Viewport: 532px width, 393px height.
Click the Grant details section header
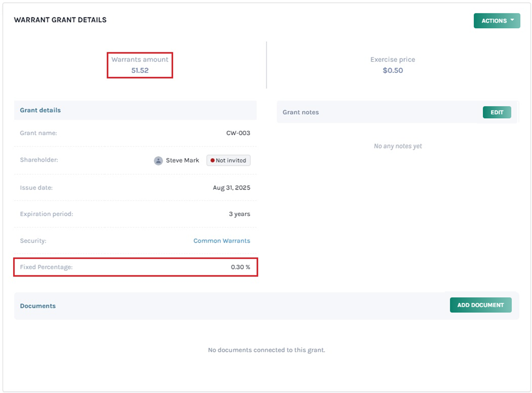tap(40, 110)
